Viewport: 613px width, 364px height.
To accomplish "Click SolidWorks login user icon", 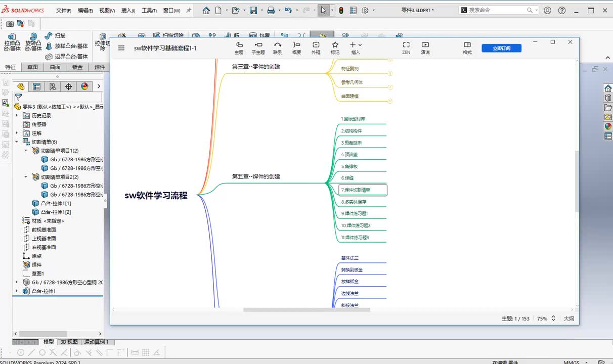I will (548, 10).
